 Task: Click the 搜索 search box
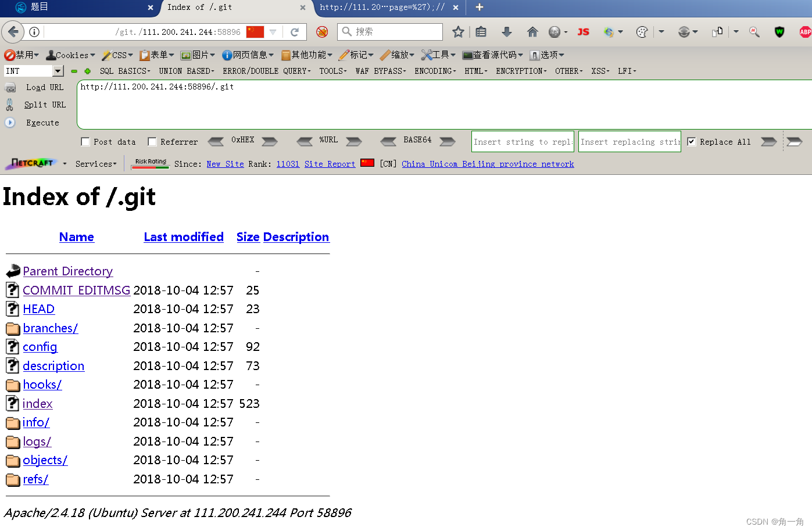[x=390, y=32]
